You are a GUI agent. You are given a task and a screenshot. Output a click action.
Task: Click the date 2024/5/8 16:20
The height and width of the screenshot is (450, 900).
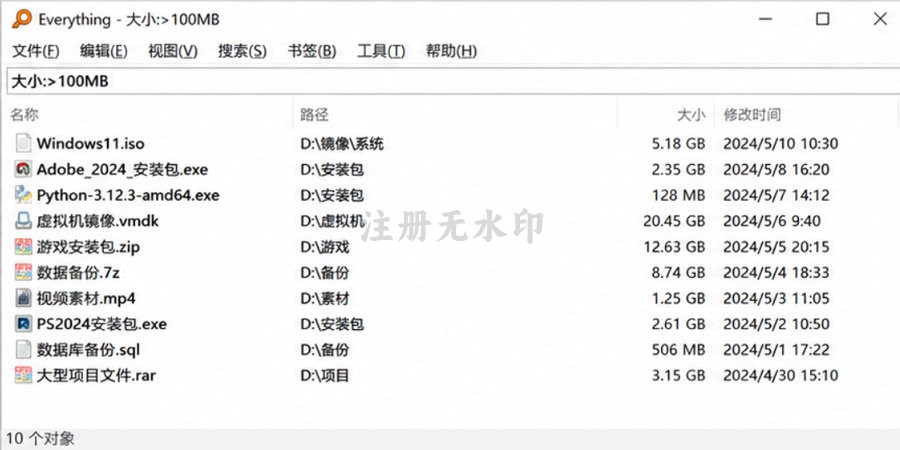776,169
